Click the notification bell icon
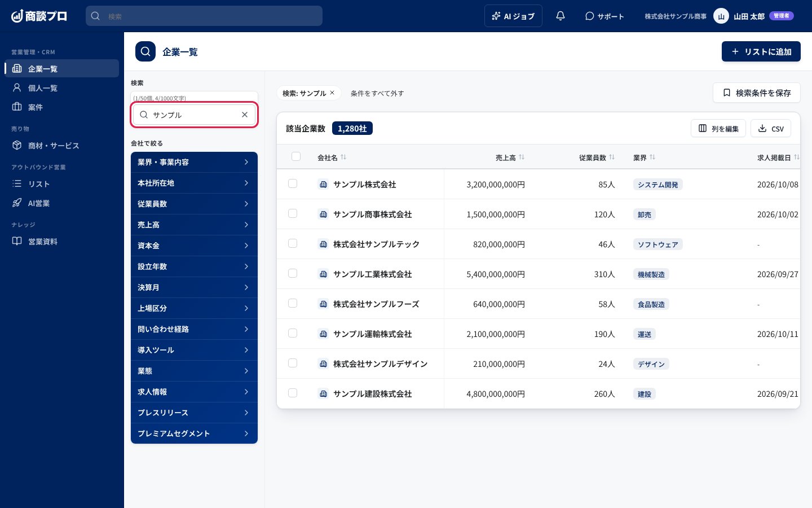This screenshot has height=508, width=812. pos(560,16)
